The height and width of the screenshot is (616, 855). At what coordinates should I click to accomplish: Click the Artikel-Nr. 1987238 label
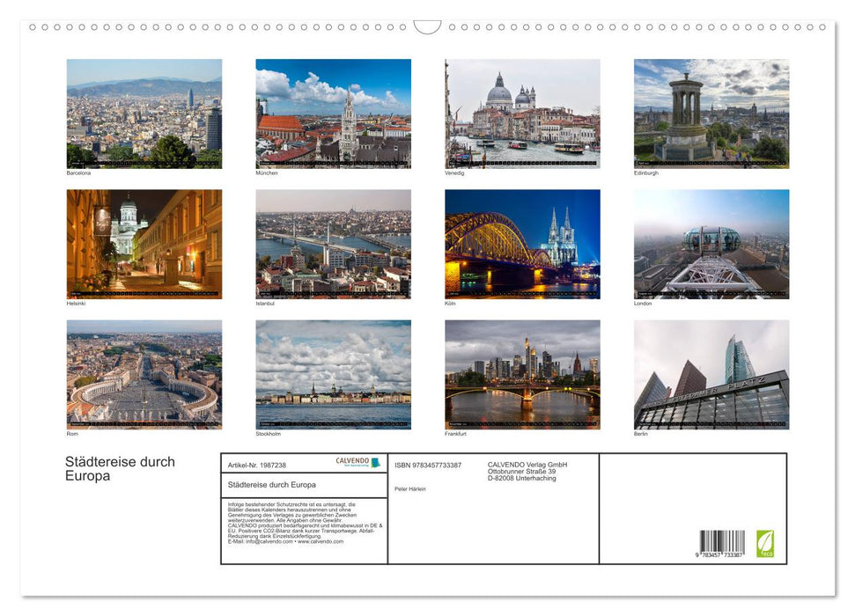(x=258, y=465)
